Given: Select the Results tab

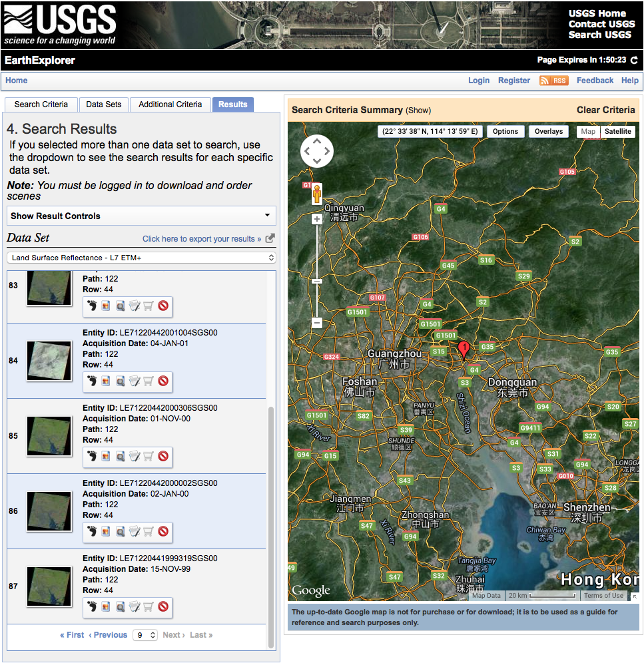Looking at the screenshot, I should tap(233, 105).
